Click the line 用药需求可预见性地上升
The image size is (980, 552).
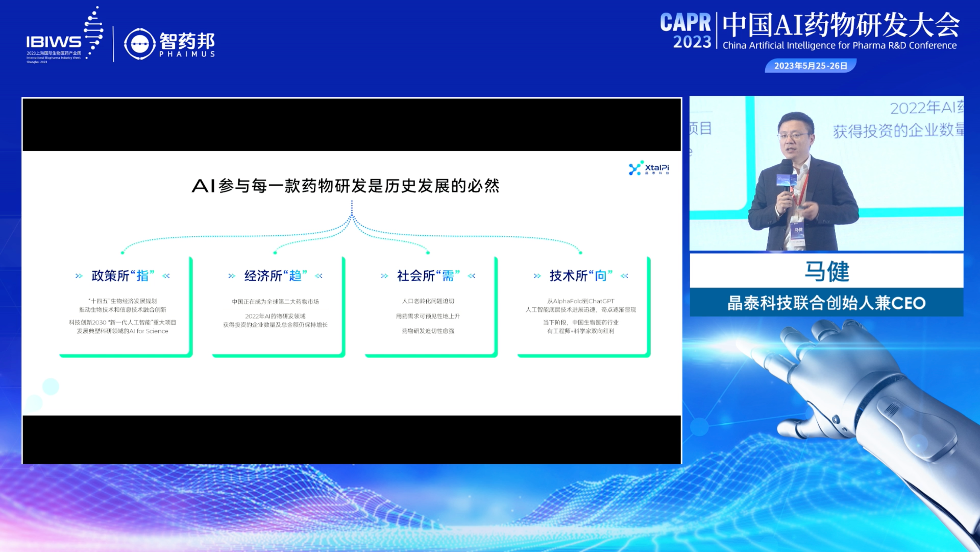(428, 316)
